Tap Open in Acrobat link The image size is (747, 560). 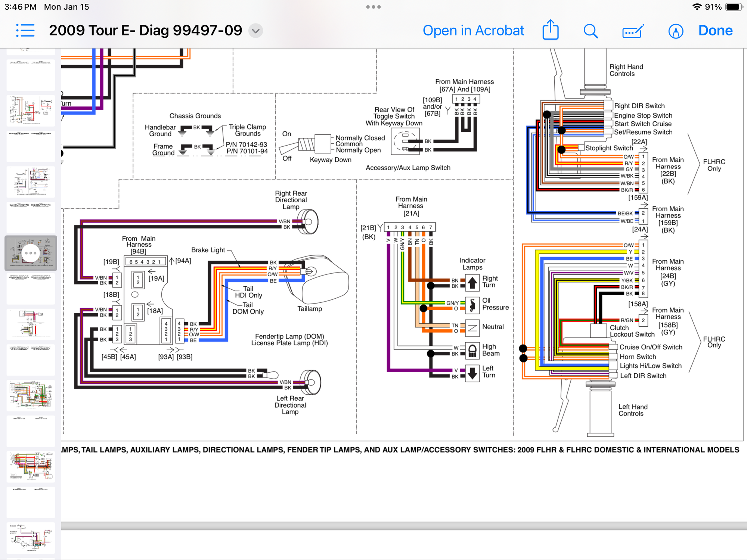pos(473,31)
